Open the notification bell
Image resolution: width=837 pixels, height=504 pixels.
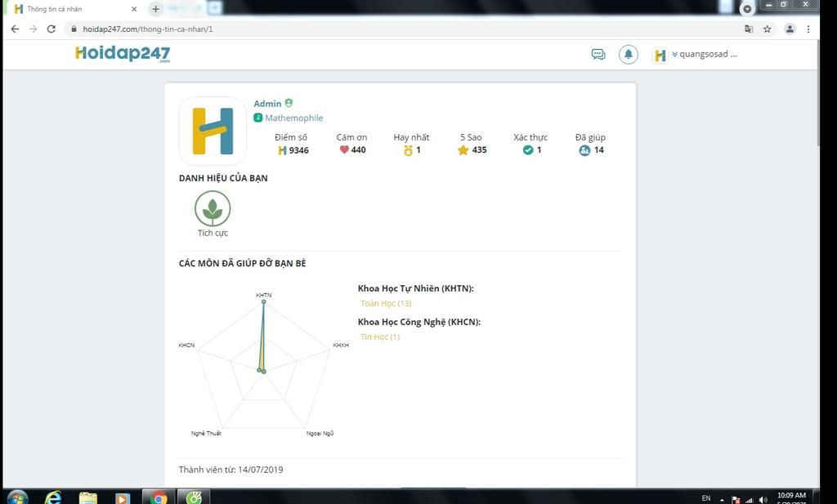click(x=629, y=55)
